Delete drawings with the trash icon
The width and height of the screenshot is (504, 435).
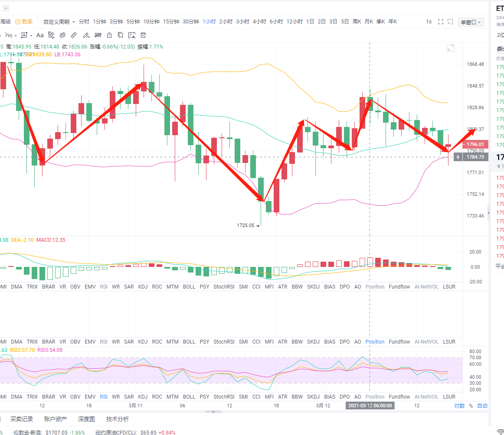(143, 35)
